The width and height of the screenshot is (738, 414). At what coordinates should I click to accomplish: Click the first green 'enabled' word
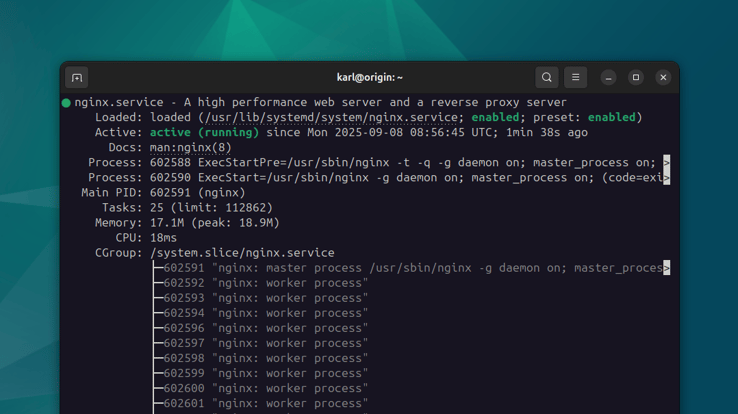click(495, 117)
